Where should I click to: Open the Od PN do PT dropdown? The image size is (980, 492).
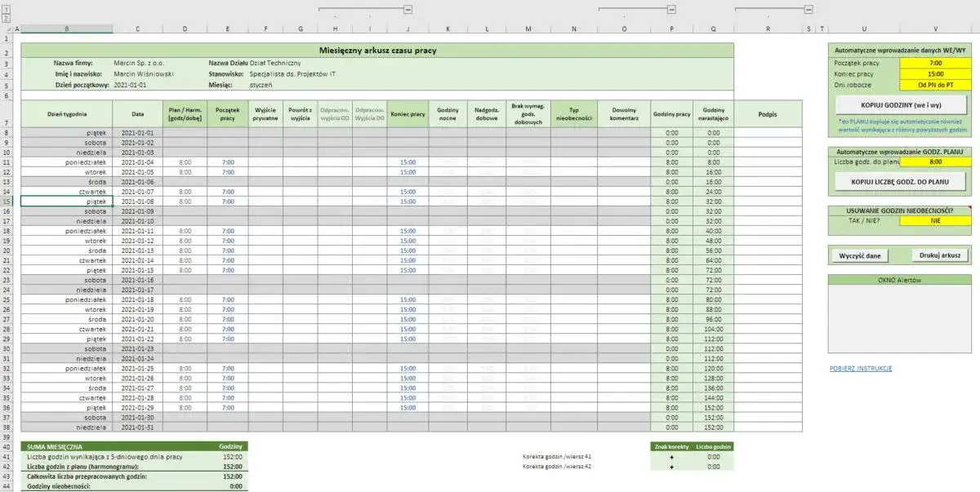click(938, 83)
